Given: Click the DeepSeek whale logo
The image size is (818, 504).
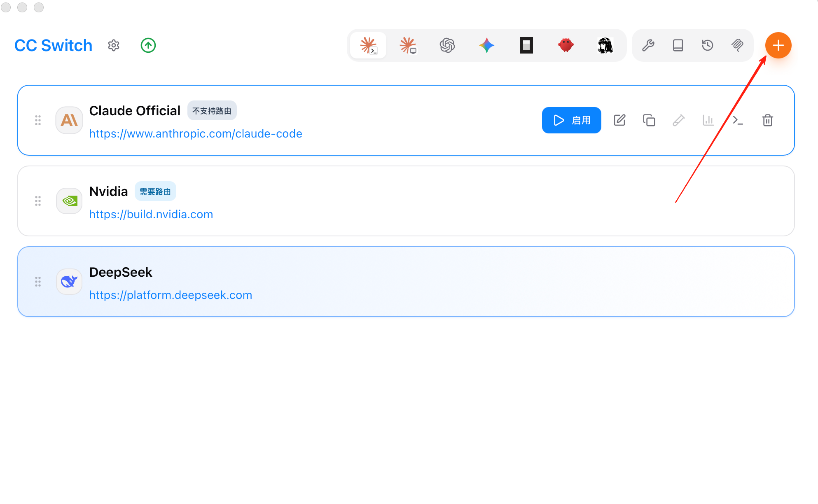Looking at the screenshot, I should (x=69, y=282).
